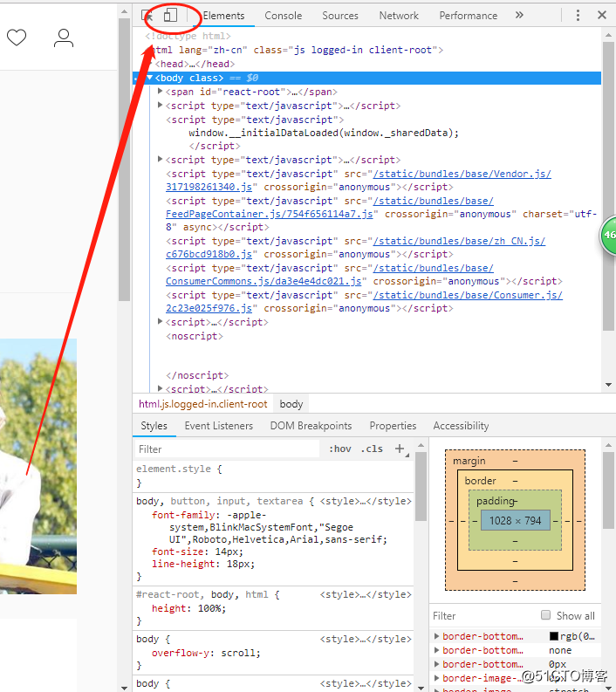Switch to the Console tab
The width and height of the screenshot is (616, 692).
[x=284, y=16]
